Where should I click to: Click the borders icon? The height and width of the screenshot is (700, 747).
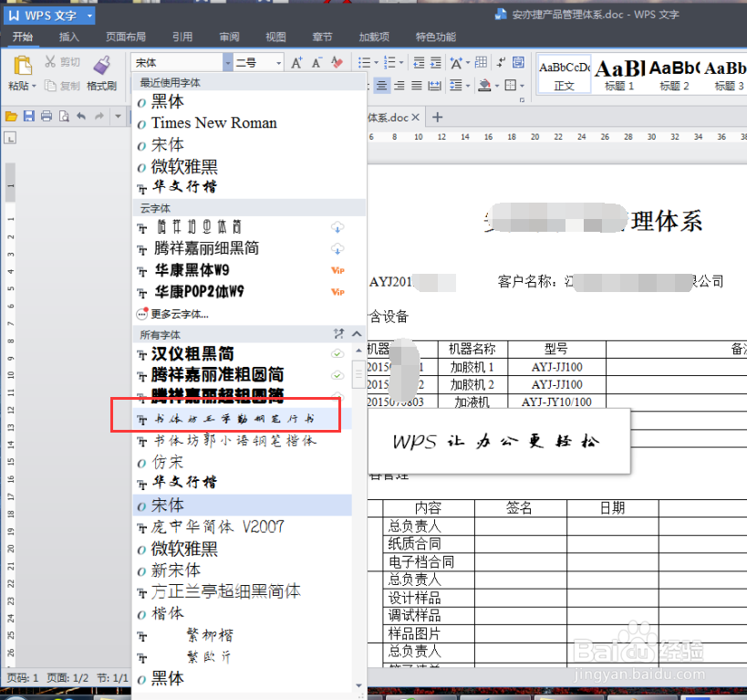click(511, 86)
